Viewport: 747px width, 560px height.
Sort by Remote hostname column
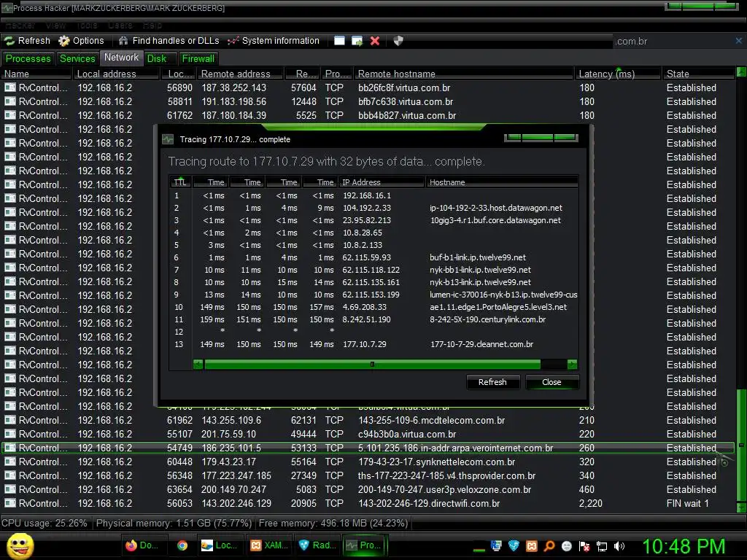pyautogui.click(x=463, y=74)
